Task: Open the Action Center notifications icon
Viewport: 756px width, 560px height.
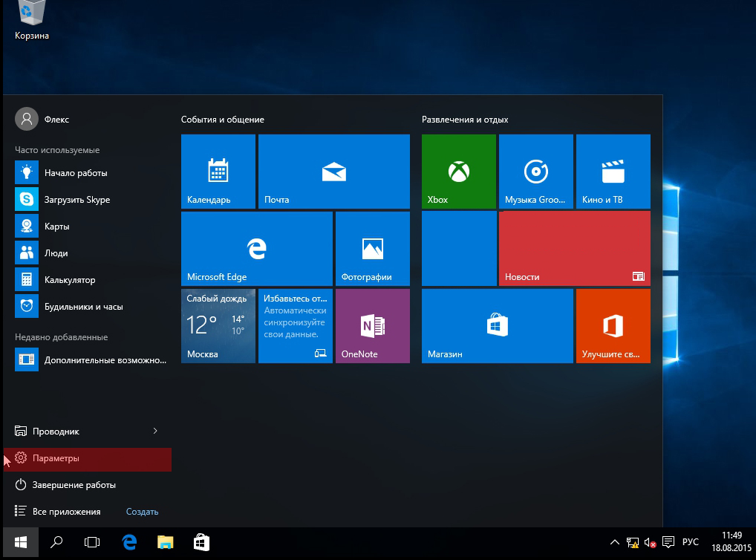Action: pyautogui.click(x=668, y=543)
